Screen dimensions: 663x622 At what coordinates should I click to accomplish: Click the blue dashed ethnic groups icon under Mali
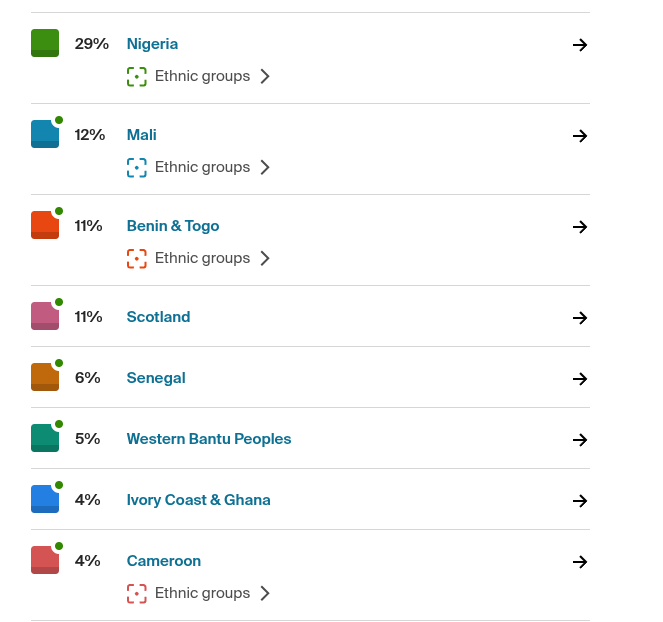point(137,167)
